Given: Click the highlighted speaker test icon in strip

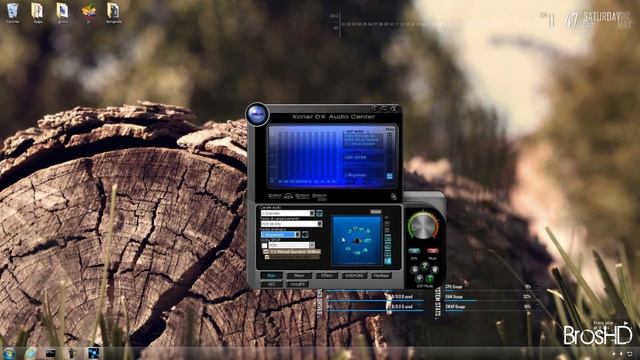Looking at the screenshot, I should pos(388,261).
